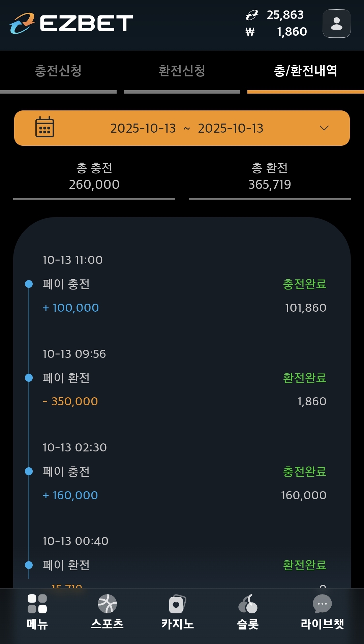Viewport: 364px width, 644px height.
Task: Click the calendar icon in date bar
Action: click(x=44, y=127)
